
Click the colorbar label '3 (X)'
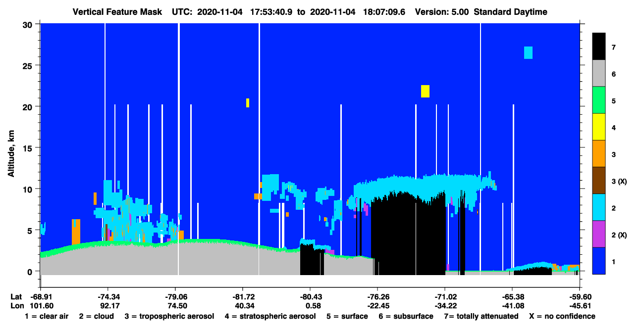pyautogui.click(x=619, y=182)
